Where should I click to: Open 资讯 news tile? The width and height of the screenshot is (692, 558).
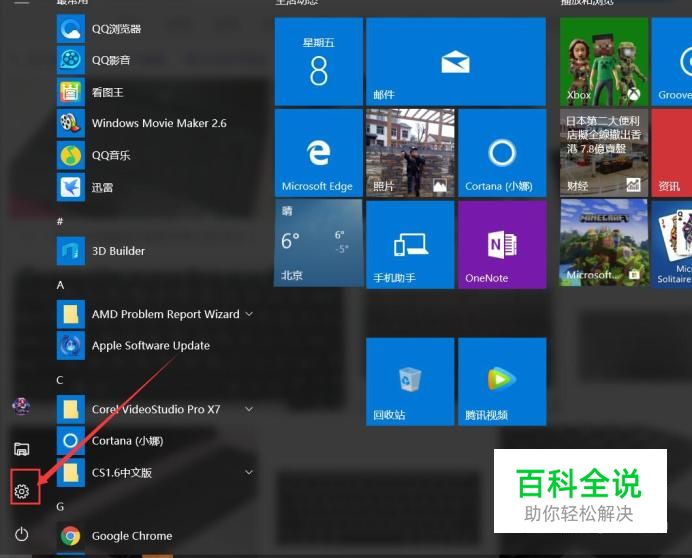tap(672, 153)
